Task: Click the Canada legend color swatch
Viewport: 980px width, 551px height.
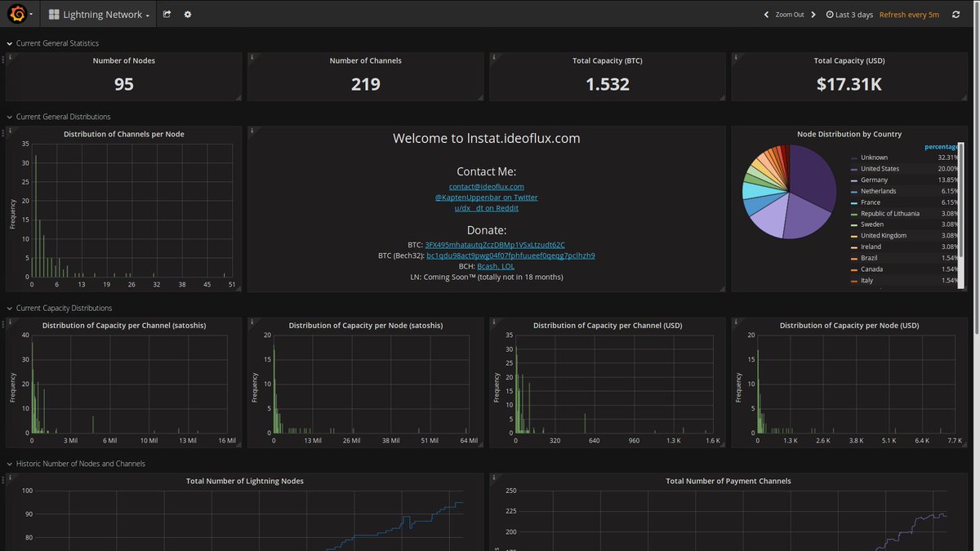Action: (854, 269)
